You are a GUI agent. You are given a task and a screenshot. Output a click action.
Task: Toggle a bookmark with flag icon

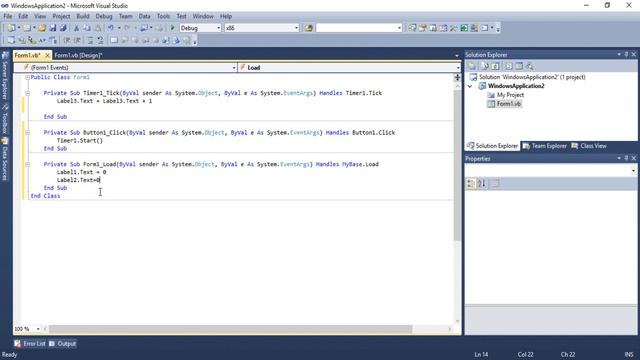click(x=114, y=40)
